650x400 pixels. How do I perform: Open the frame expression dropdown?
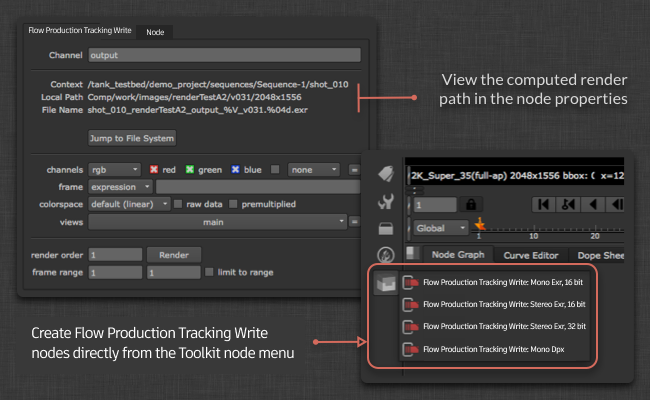point(120,187)
